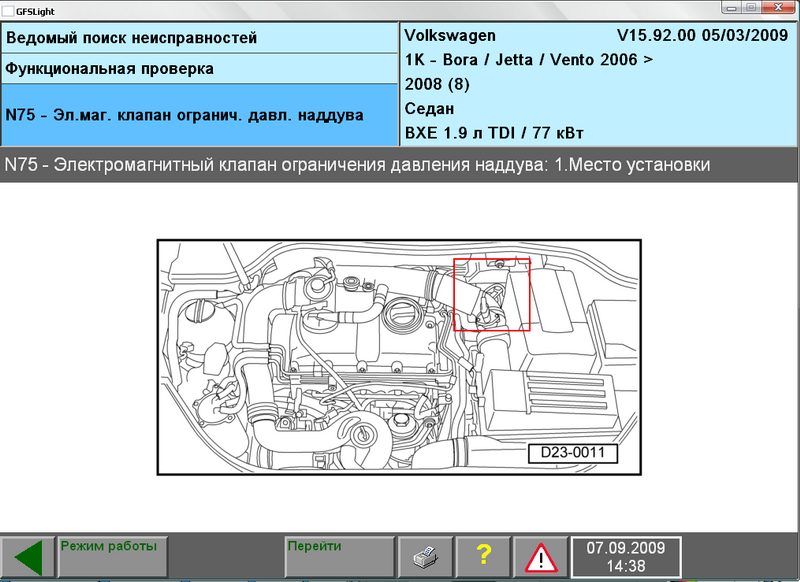
Task: Open the Перейти navigation button
Action: (x=340, y=557)
